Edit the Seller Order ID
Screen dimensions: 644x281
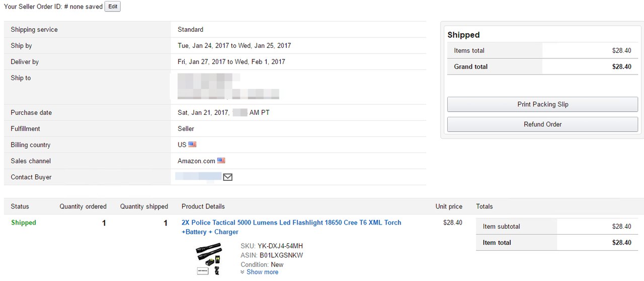pyautogui.click(x=113, y=7)
